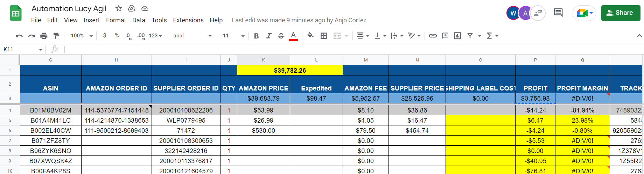Open last edit by Anjo Cortez link
The height and width of the screenshot is (174, 644).
299,20
